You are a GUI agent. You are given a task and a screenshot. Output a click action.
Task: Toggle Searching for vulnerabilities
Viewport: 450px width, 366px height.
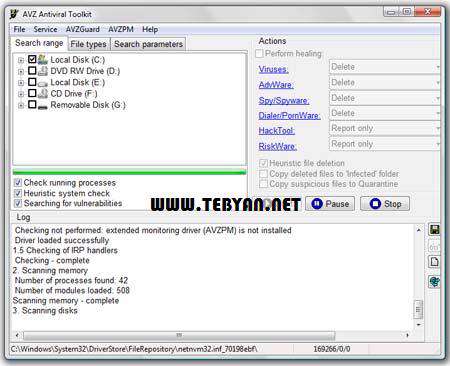click(18, 203)
